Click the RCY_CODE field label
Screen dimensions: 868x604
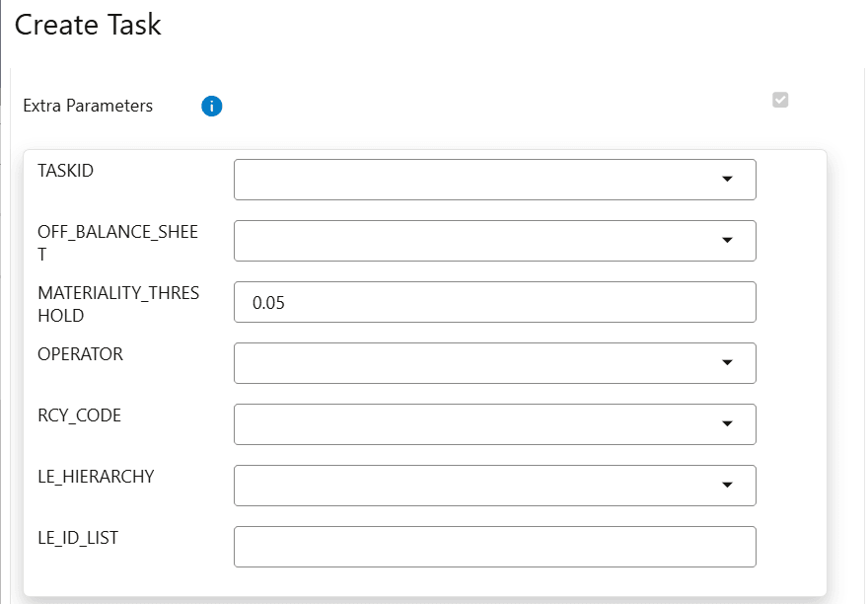[x=79, y=415]
